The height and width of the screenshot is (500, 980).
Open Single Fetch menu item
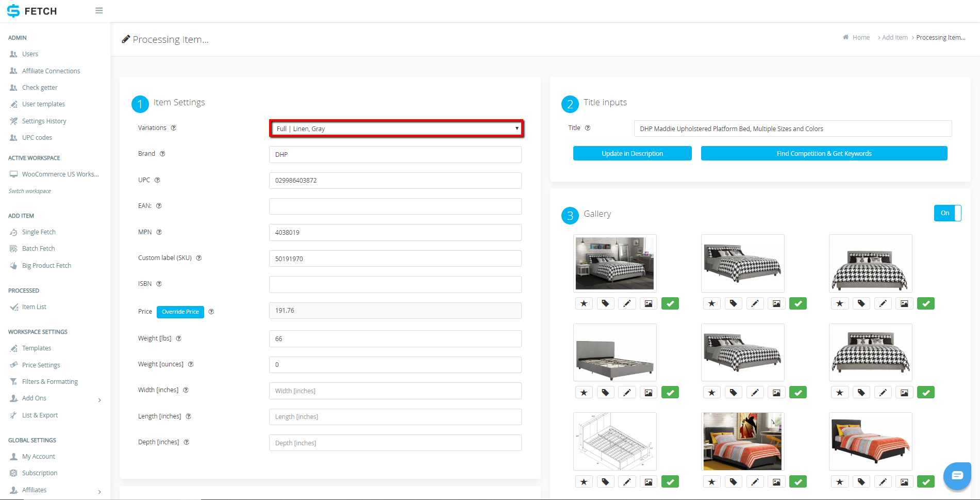pyautogui.click(x=39, y=232)
